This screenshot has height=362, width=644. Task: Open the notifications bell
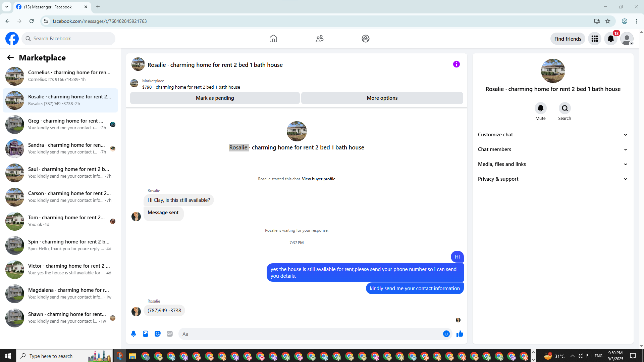(611, 39)
